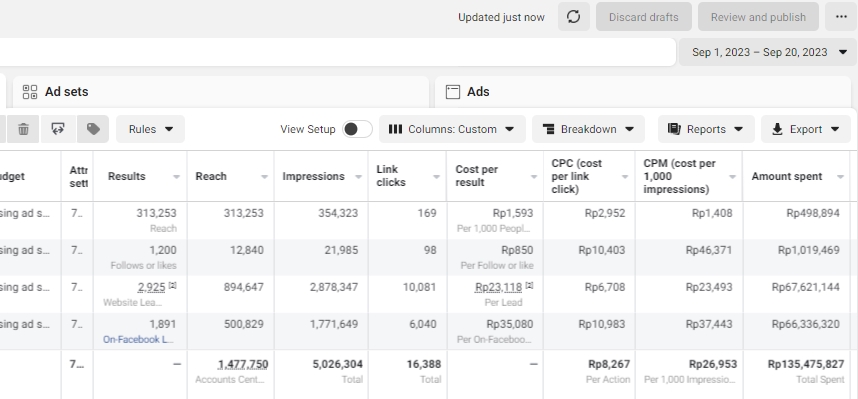Open the CPM column header arrow
The height and width of the screenshot is (399, 858).
[x=732, y=177]
